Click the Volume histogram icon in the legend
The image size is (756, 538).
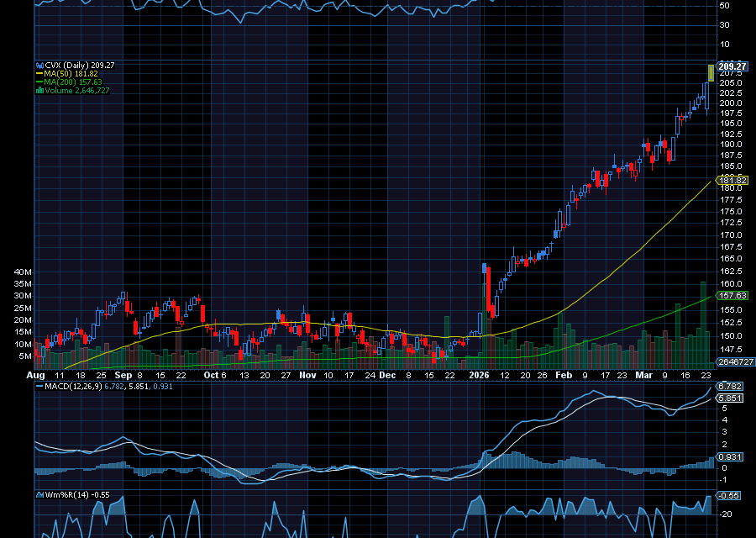click(x=39, y=90)
